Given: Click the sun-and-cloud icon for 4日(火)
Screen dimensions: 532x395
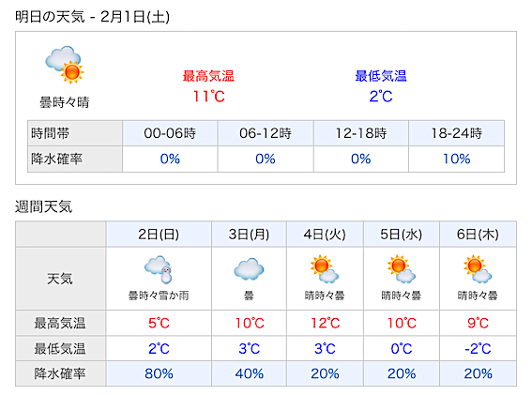Looking at the screenshot, I should click(x=325, y=269).
